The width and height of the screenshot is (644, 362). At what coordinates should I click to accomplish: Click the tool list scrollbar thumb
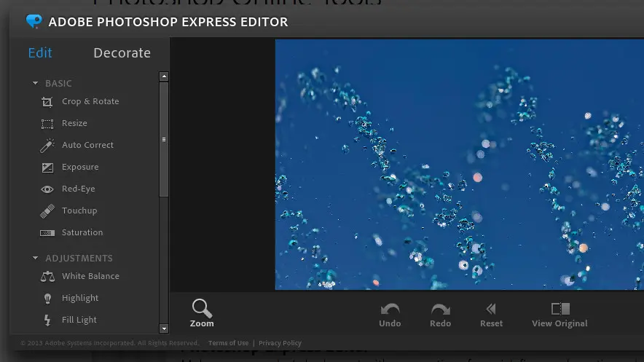164,140
